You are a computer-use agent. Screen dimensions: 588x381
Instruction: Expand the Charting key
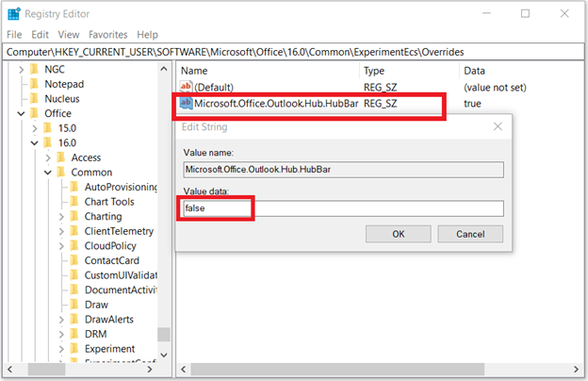tap(61, 217)
